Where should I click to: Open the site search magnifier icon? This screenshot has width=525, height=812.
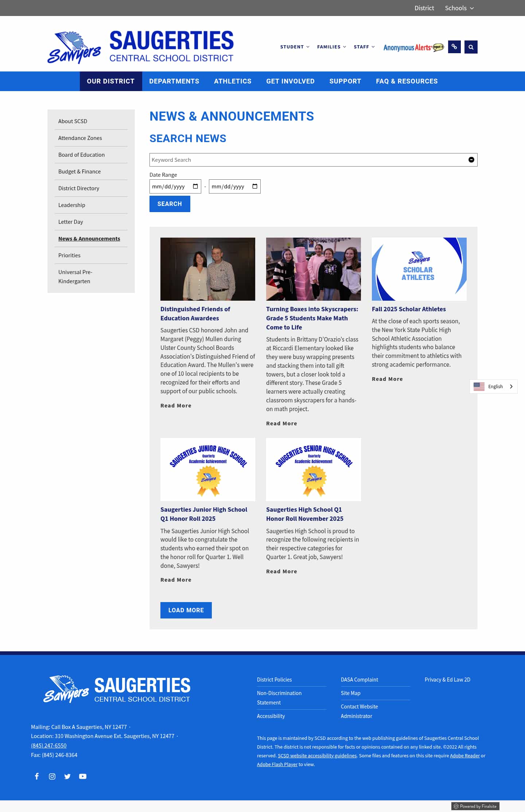471,47
